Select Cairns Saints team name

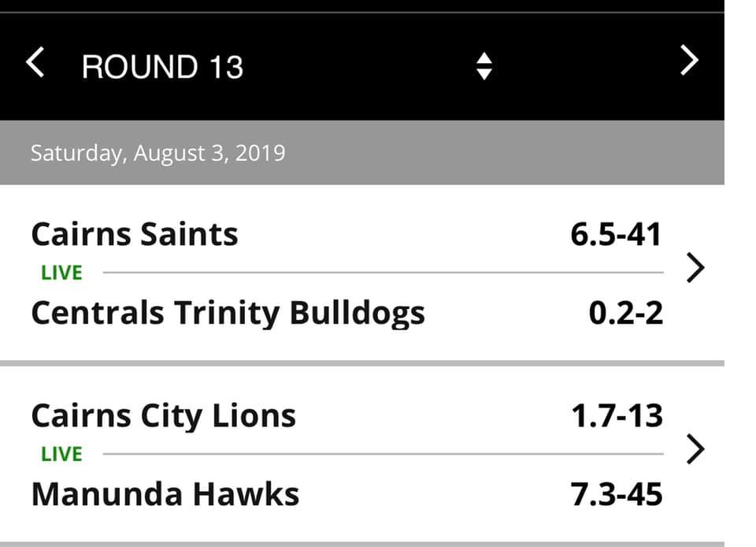[x=135, y=234]
